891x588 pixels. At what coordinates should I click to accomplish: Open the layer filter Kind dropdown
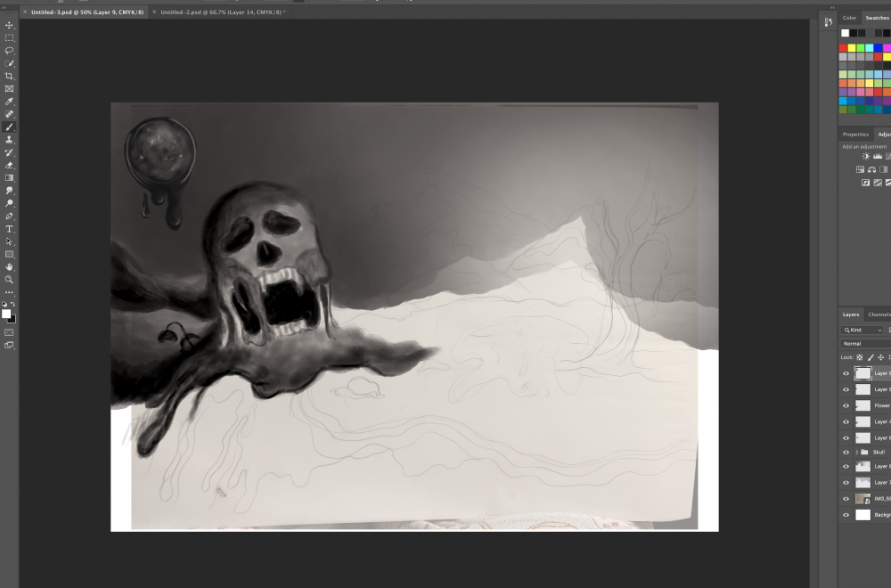pyautogui.click(x=862, y=330)
